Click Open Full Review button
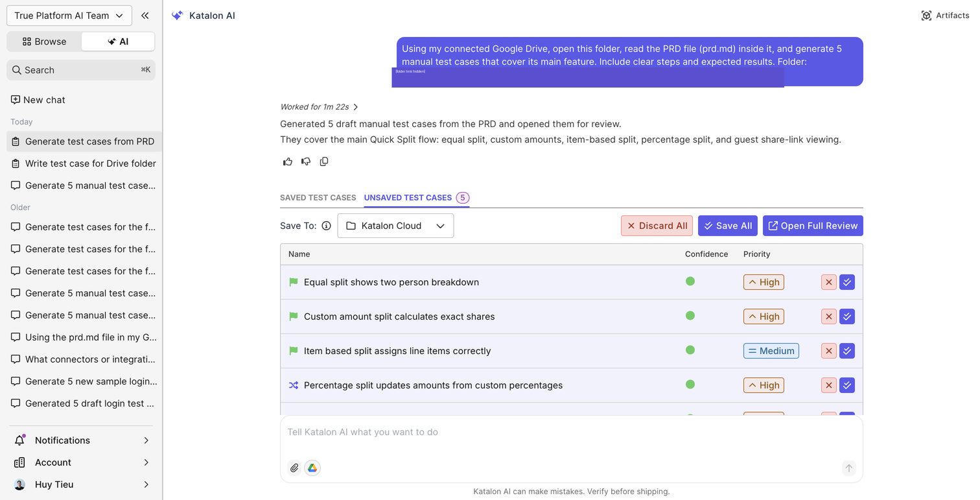The height and width of the screenshot is (500, 980). click(x=813, y=226)
